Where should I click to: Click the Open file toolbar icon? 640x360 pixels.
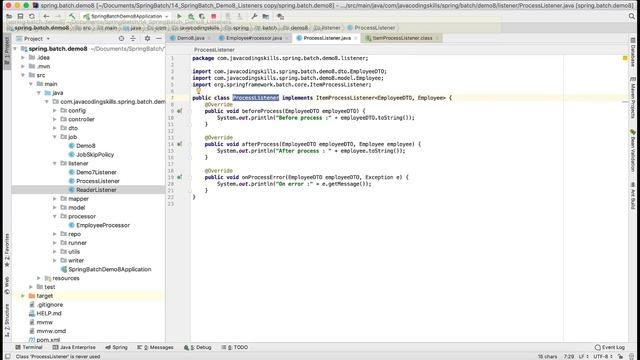(x=9, y=16)
